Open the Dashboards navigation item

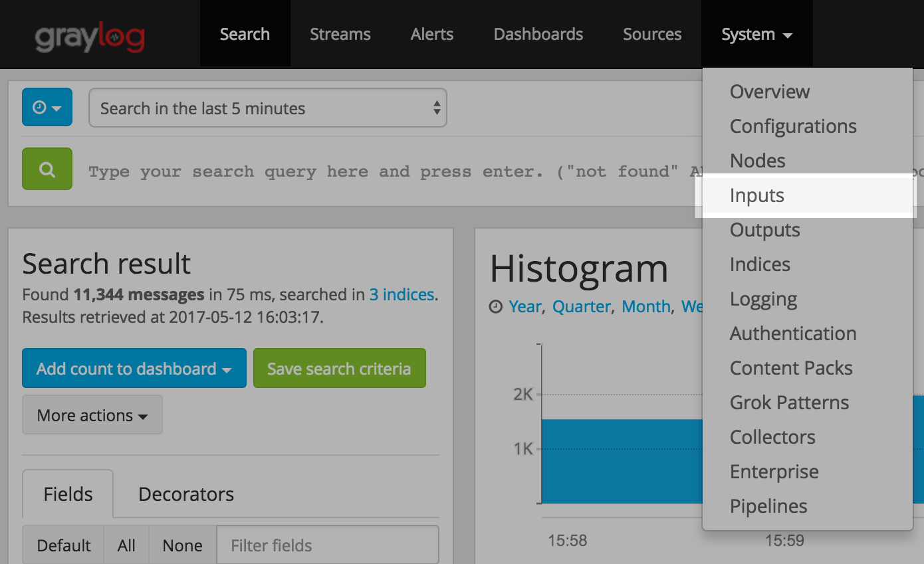[538, 35]
